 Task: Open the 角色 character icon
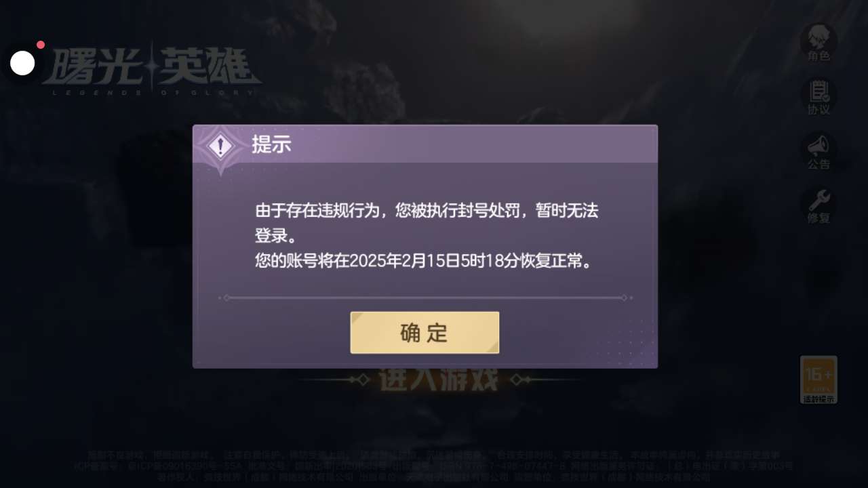(x=818, y=42)
